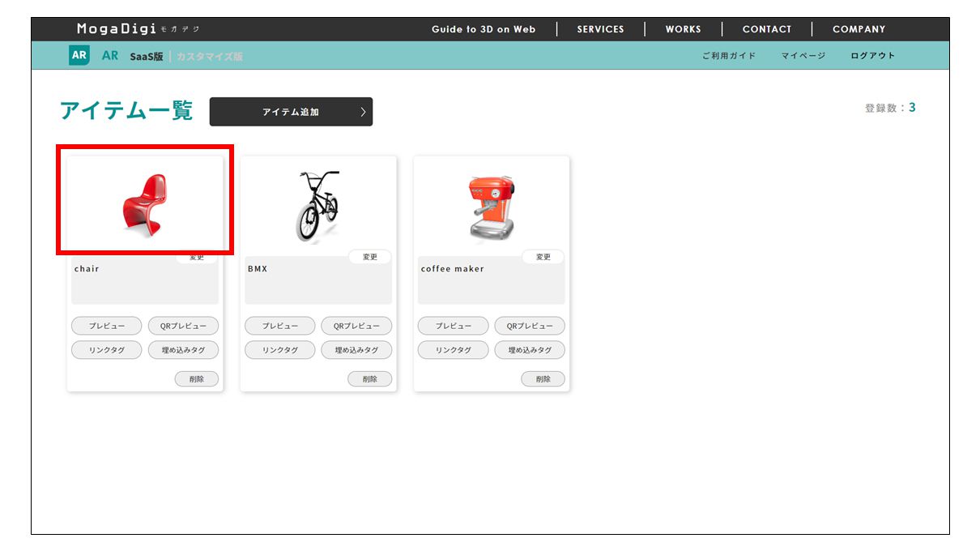Click プレビュー for the coffee maker
980x551 pixels.
tap(454, 326)
